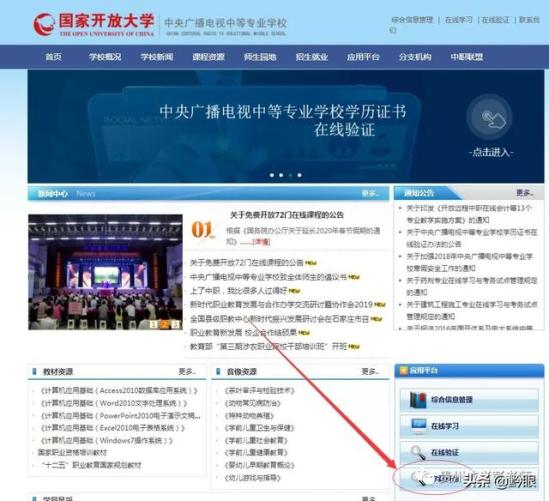Select 师生园地 in the navigation bar
This screenshot has height=501, width=549.
(260, 57)
